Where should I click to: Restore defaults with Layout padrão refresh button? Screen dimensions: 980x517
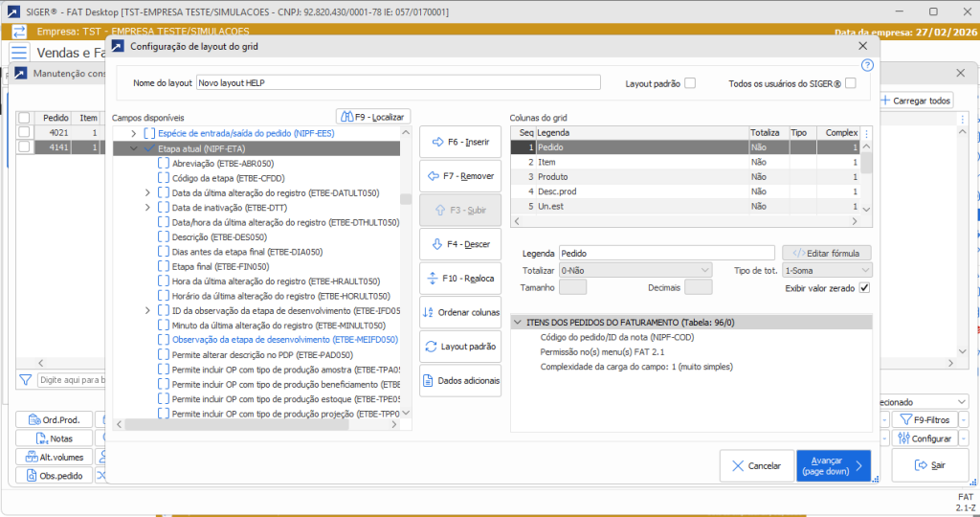[459, 347]
